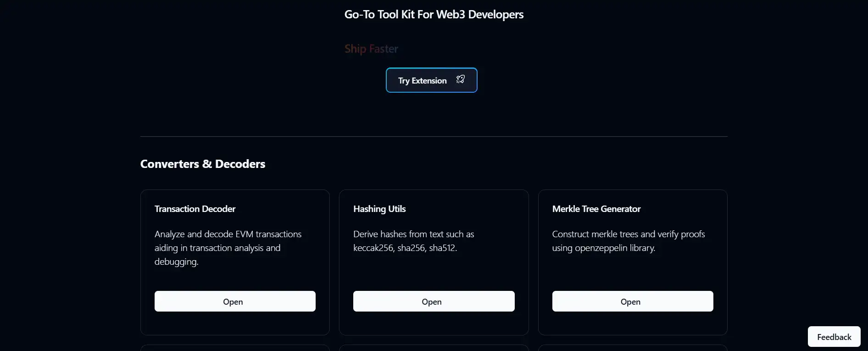Open the Feedback widget
868x351 pixels.
click(834, 337)
